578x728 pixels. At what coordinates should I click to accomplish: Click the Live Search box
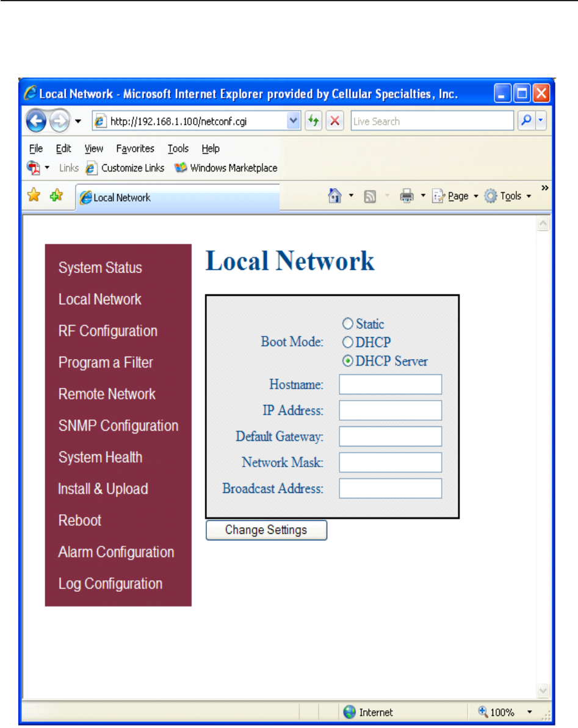point(432,121)
